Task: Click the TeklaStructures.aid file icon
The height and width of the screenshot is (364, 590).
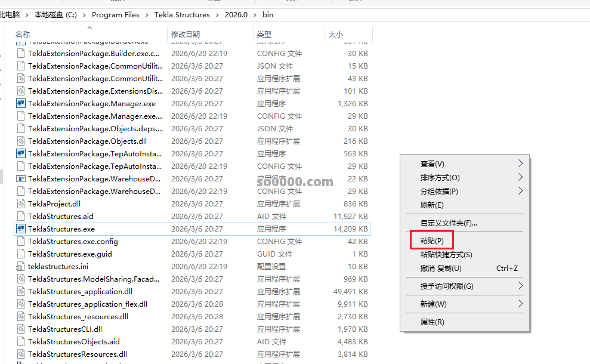Action: tap(21, 217)
